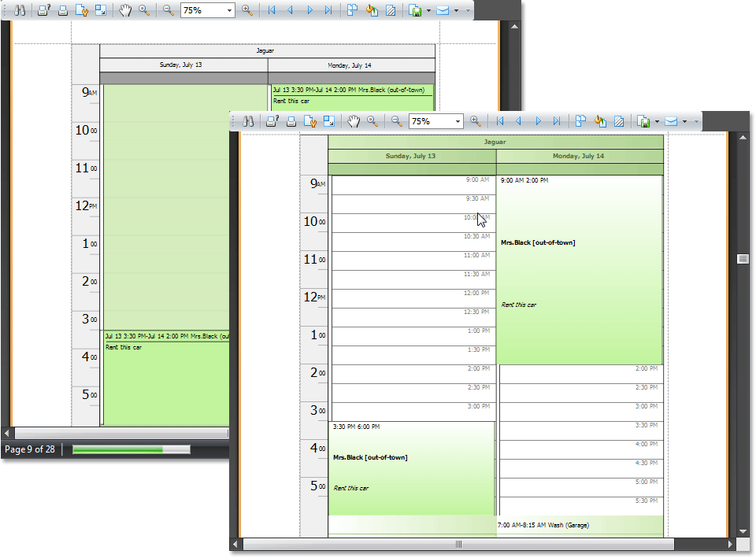Open E-Mail format dropdown arrow in back window
756x558 pixels.
click(456, 10)
